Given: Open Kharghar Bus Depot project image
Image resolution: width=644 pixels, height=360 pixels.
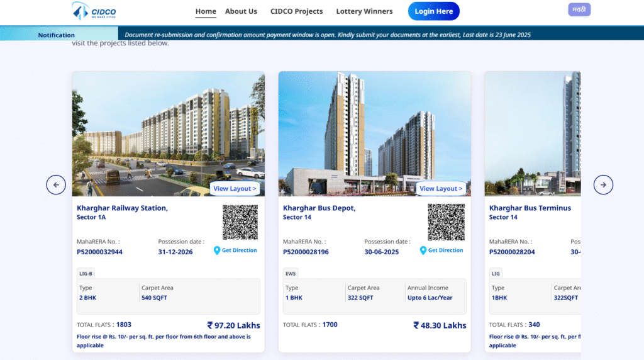Looking at the screenshot, I should (375, 133).
